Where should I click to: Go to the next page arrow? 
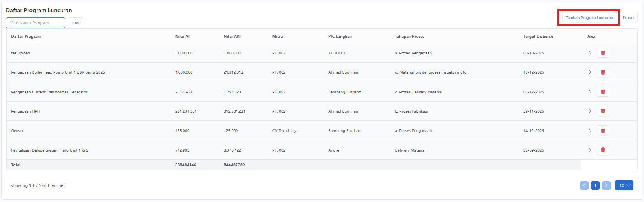(x=606, y=185)
